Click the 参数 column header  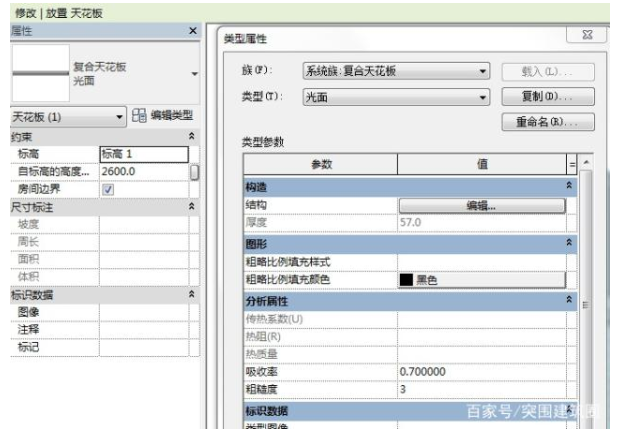tap(321, 164)
